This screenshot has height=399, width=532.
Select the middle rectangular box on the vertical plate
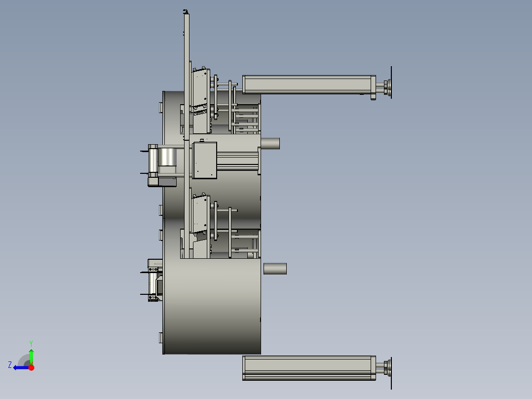(x=205, y=160)
